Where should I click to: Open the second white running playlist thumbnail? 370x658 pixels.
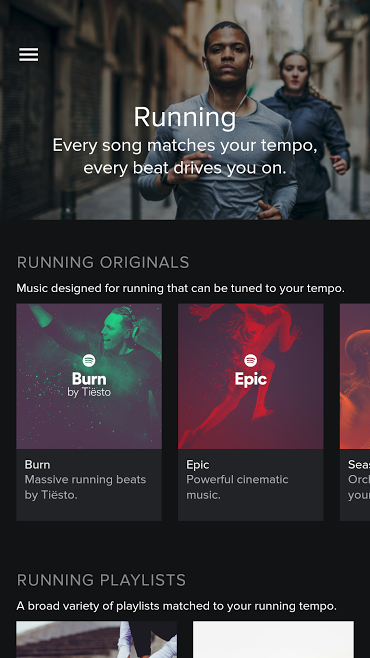273,640
